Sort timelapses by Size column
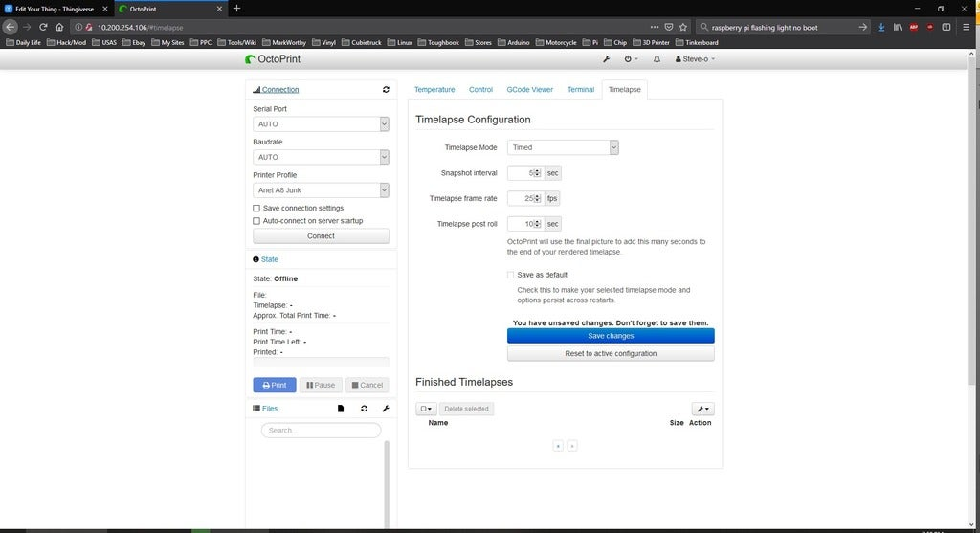Viewport: 980px width, 533px height. [x=677, y=423]
